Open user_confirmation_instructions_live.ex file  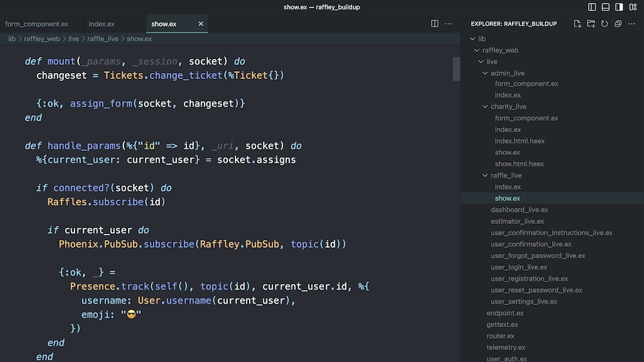click(551, 233)
